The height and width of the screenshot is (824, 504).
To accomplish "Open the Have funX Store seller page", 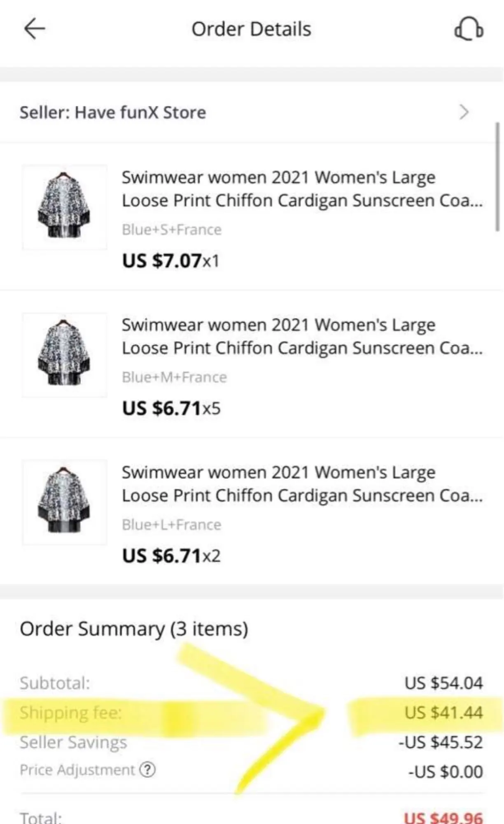I will coord(113,112).
